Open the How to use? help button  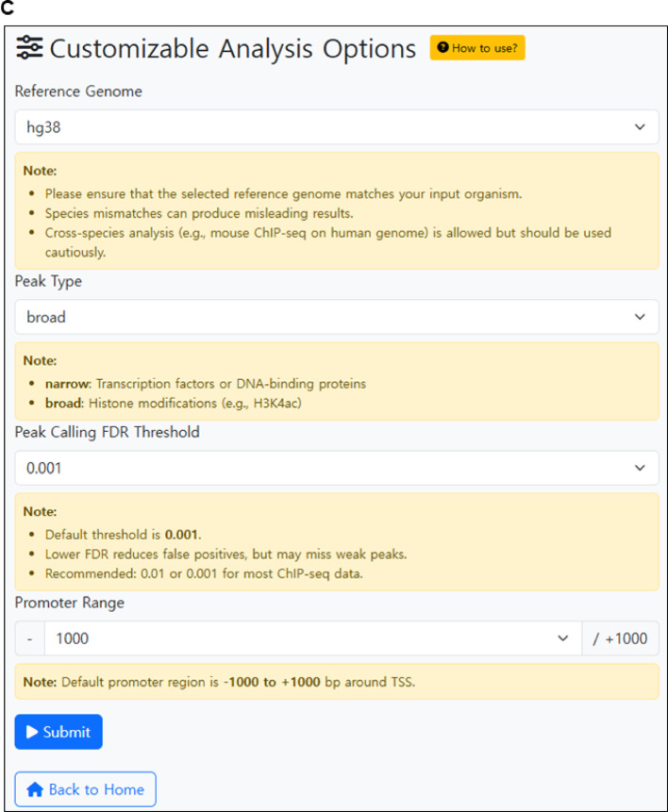pos(476,48)
